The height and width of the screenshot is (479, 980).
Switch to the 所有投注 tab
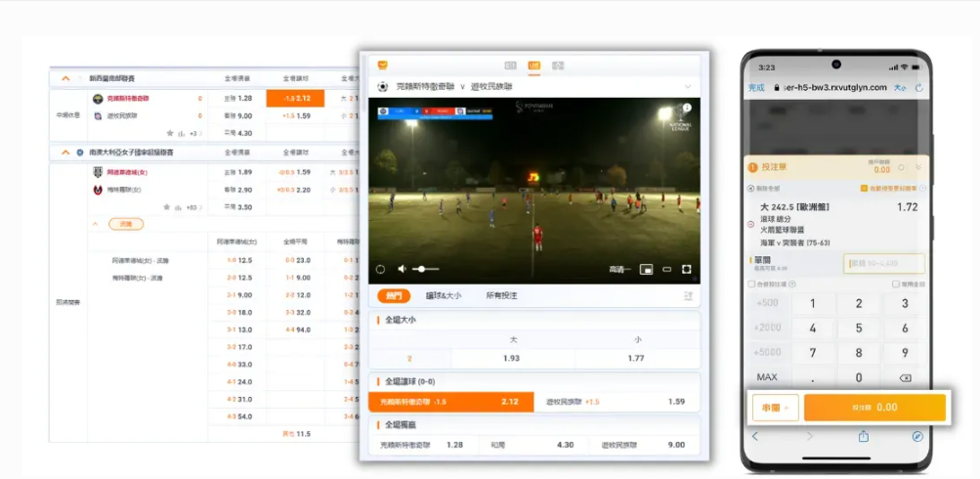pos(501,295)
